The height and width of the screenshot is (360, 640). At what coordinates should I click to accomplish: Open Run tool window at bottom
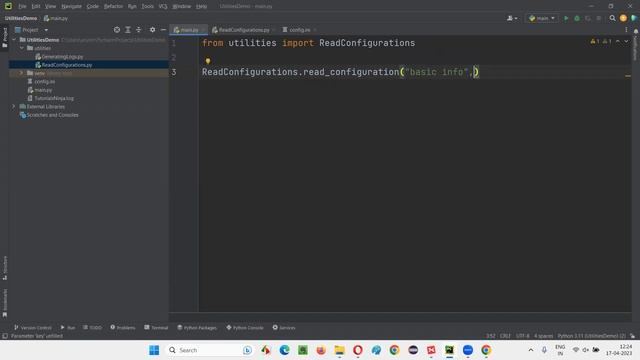[68, 327]
